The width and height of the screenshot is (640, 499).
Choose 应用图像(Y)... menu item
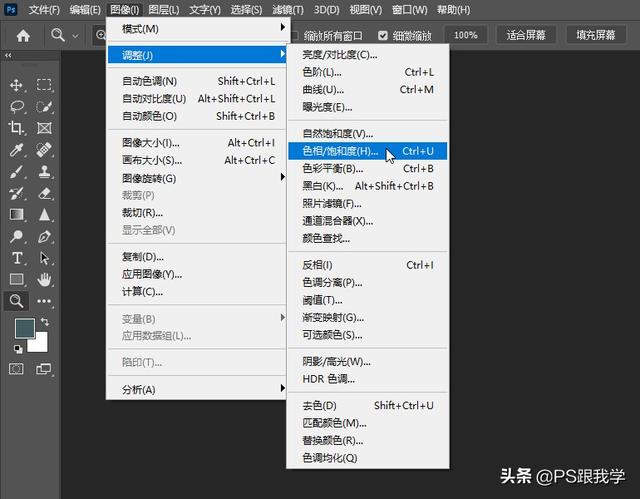tap(197, 274)
